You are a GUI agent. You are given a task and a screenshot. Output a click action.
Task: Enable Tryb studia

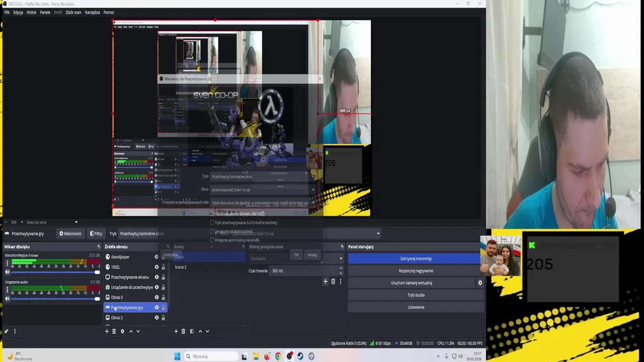[416, 295]
